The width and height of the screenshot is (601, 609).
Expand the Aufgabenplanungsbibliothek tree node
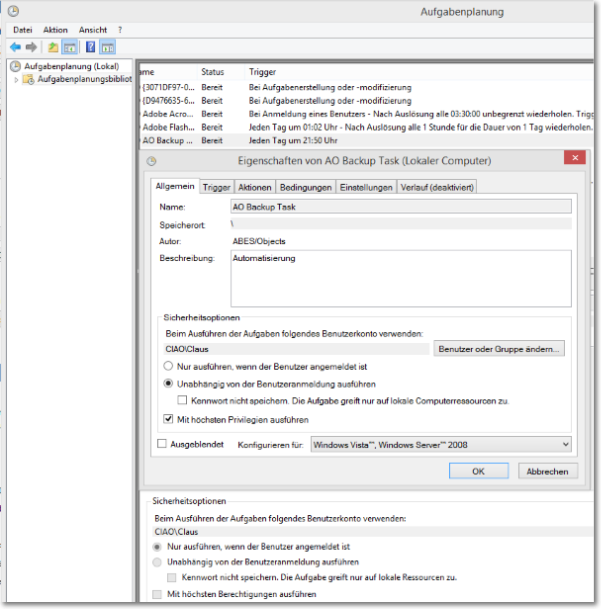pyautogui.click(x=16, y=80)
